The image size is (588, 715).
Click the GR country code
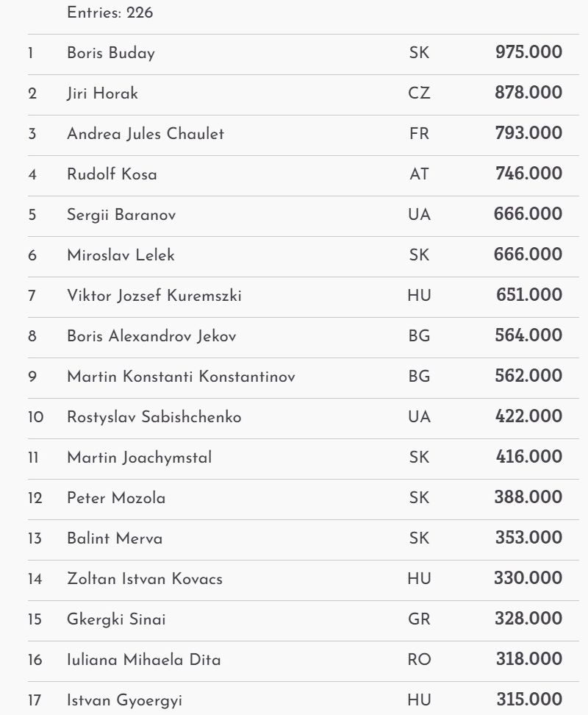419,619
